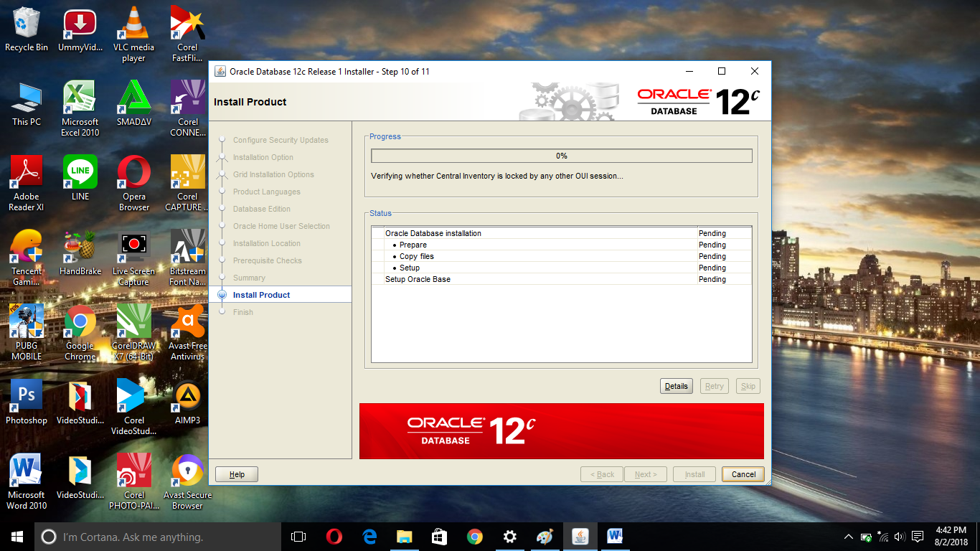Open the LINE messaging app
The width and height of the screenshot is (980, 551).
pos(80,172)
